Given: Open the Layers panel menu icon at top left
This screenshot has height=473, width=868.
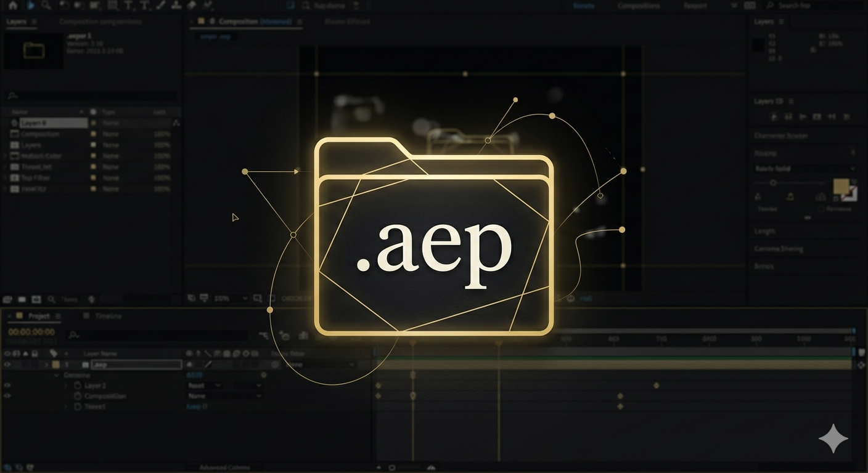Looking at the screenshot, I should tap(34, 22).
